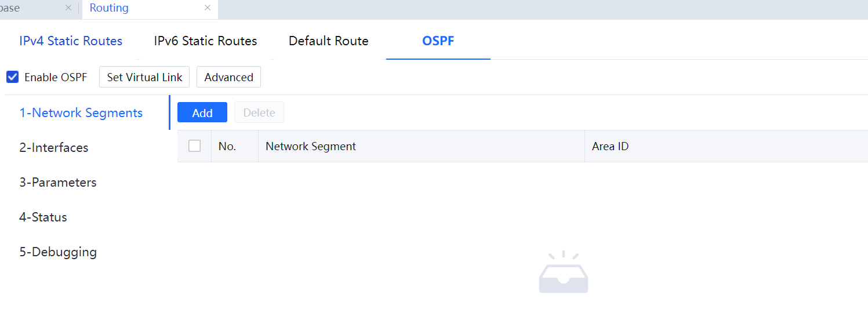Close the partially visible base tab

(68, 8)
